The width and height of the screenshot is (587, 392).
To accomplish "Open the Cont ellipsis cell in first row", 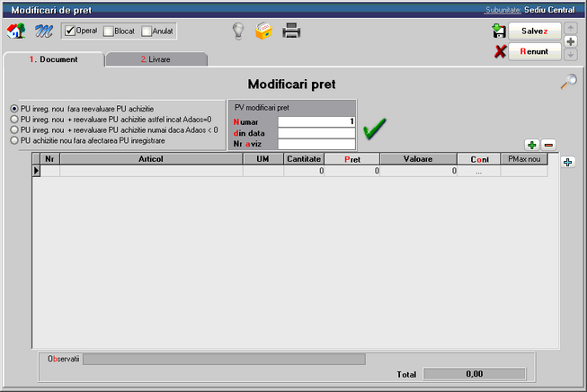I will coord(479,171).
